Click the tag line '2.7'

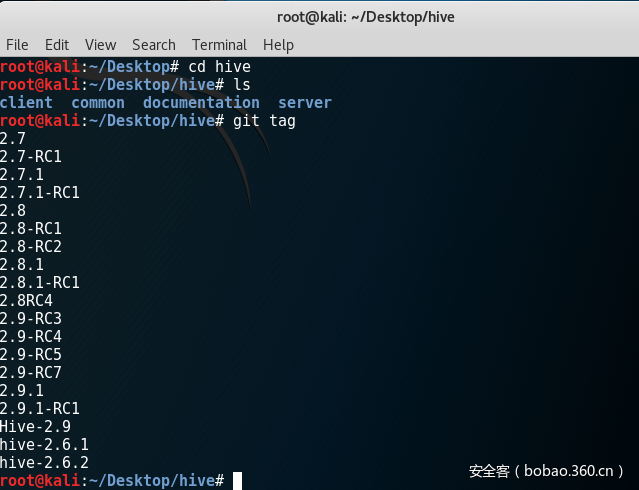tap(13, 139)
